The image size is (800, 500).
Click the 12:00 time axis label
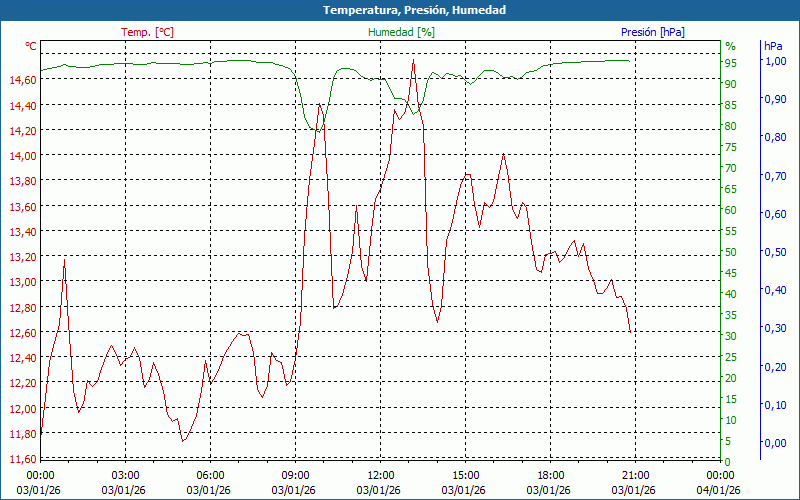tap(380, 475)
